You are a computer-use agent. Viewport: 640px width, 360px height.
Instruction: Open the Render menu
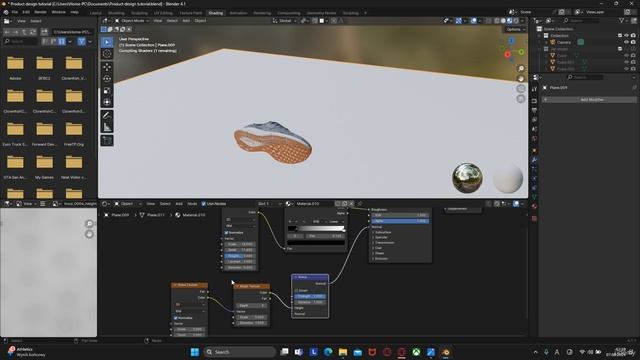click(x=40, y=12)
